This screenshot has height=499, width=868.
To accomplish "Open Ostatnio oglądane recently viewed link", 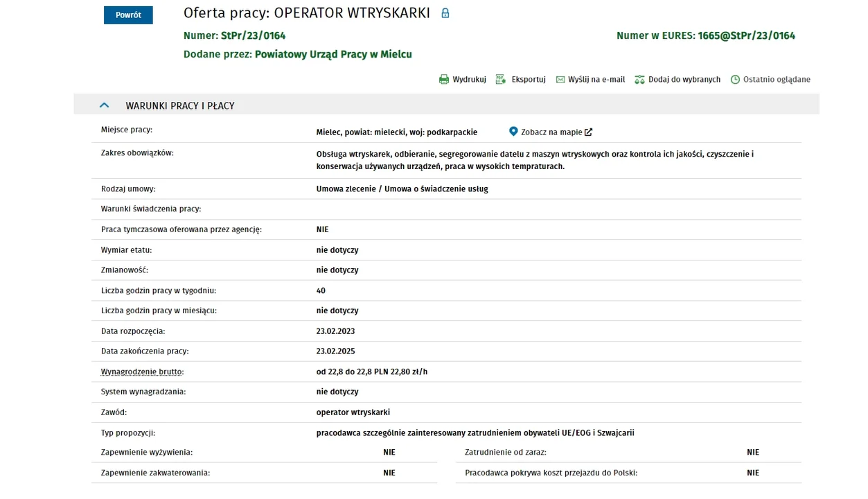I will [777, 80].
